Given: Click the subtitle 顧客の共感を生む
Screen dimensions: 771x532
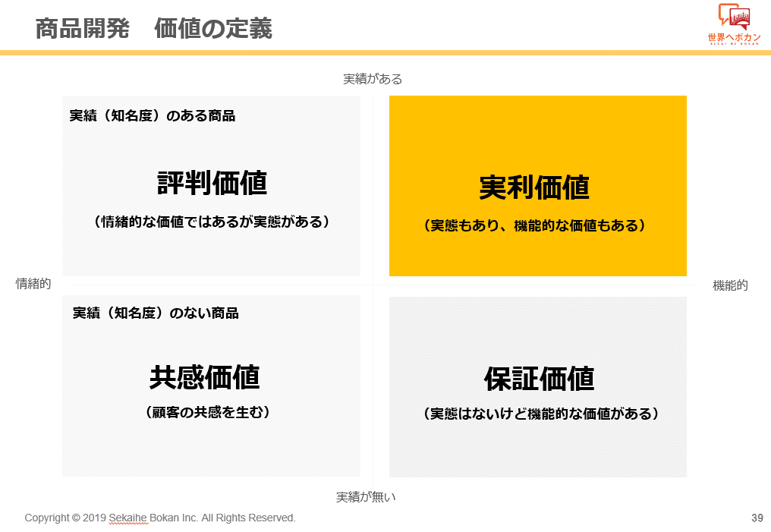Looking at the screenshot, I should point(208,412).
